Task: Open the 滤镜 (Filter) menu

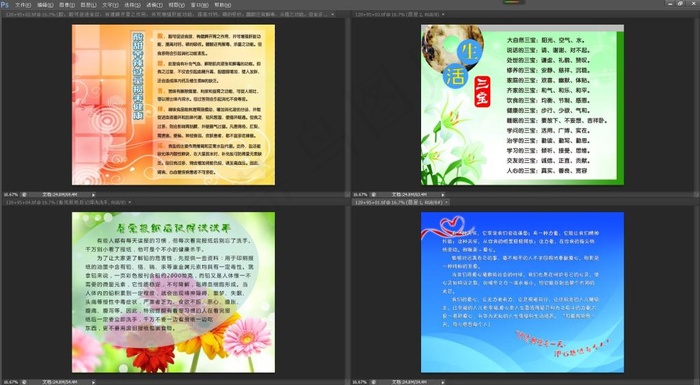Action: [x=154, y=5]
